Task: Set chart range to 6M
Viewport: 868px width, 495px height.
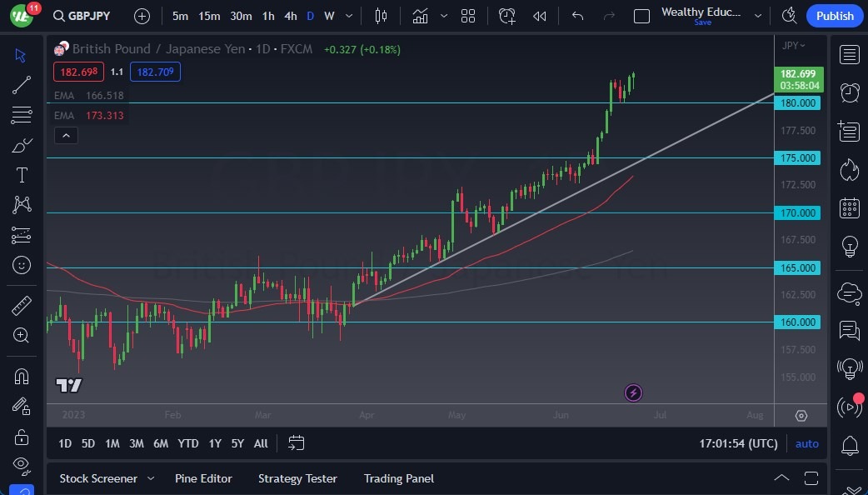Action: tap(161, 443)
